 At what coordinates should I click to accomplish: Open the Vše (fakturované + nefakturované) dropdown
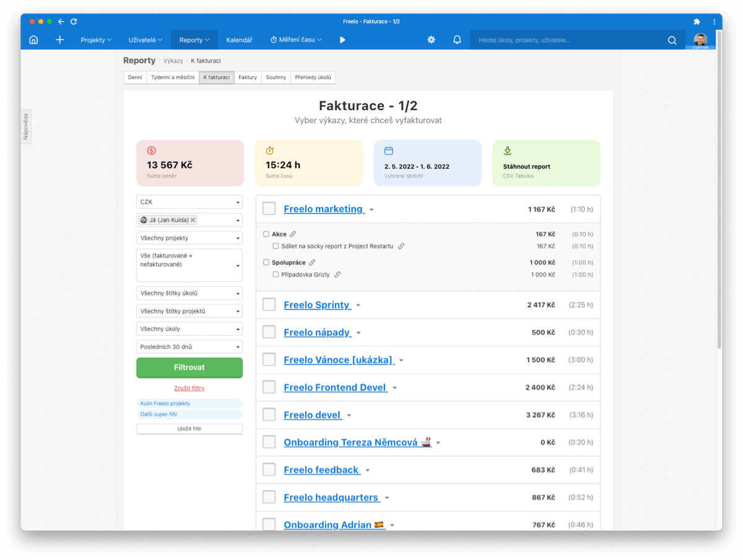coord(189,265)
